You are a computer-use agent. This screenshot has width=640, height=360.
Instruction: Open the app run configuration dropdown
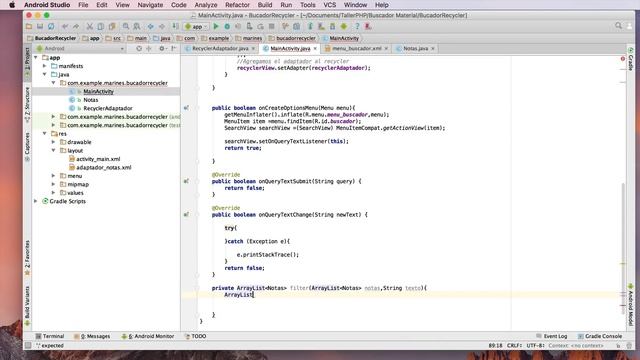(x=196, y=27)
